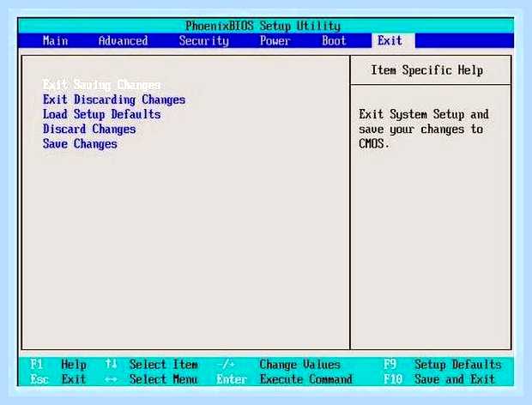Viewport: 532px width, 405px height.
Task: Click the Item Specific Help heading
Action: coord(427,70)
